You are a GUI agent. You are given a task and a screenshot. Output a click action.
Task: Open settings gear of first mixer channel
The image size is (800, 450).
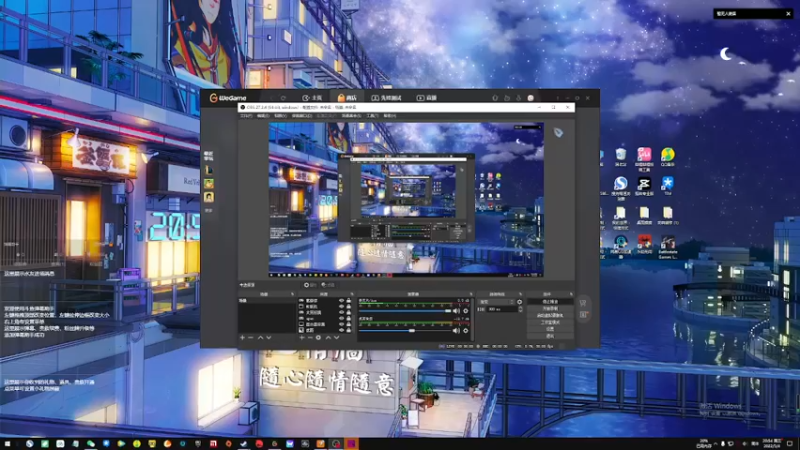click(466, 311)
